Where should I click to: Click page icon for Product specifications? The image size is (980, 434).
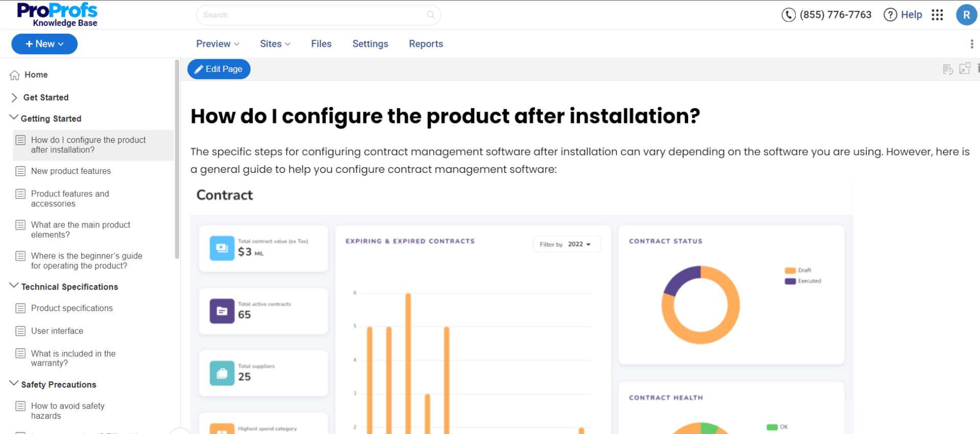pos(20,308)
